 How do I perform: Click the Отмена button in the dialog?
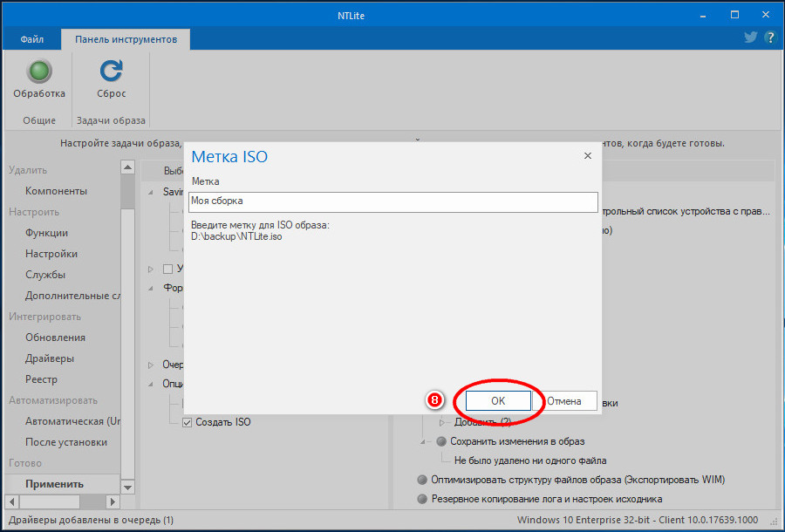tap(564, 401)
